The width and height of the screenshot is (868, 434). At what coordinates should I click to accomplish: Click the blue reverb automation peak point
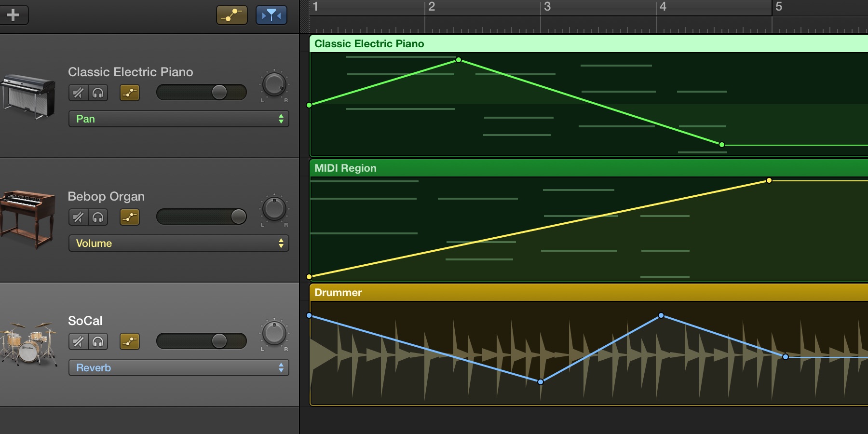661,315
